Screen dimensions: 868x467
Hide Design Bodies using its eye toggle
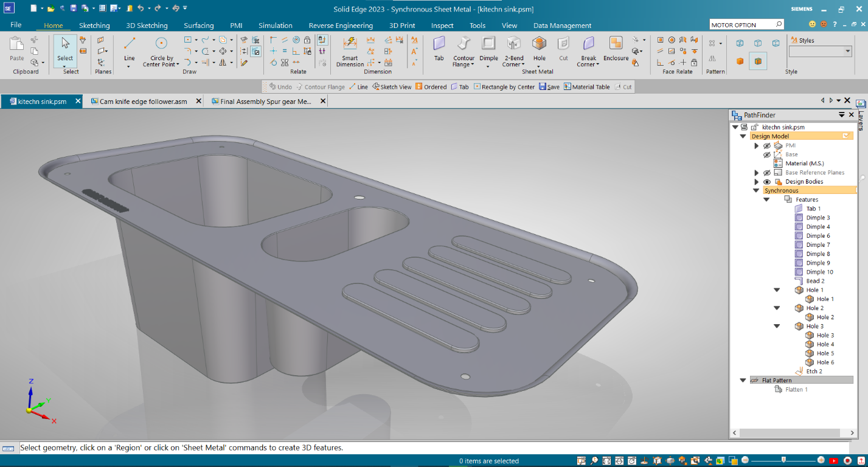click(x=767, y=181)
